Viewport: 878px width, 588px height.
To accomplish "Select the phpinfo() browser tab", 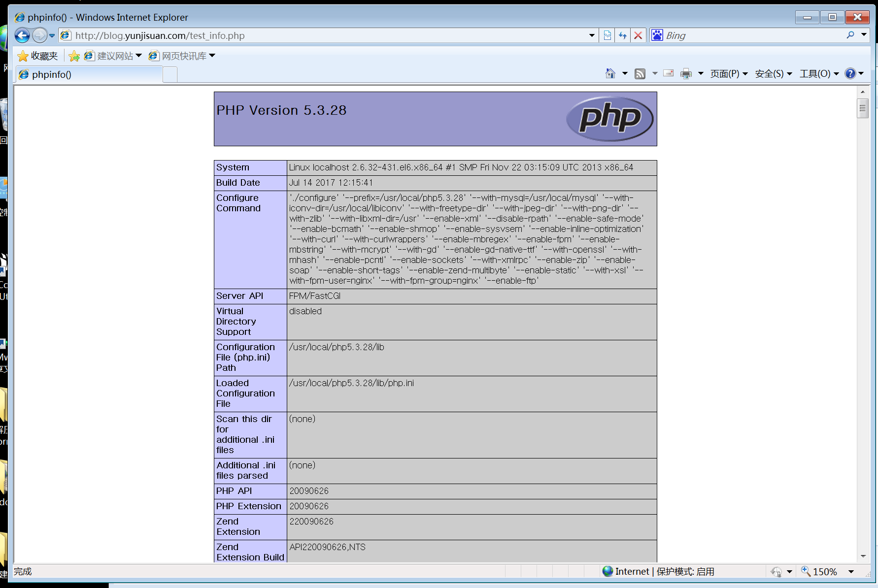I will (89, 74).
